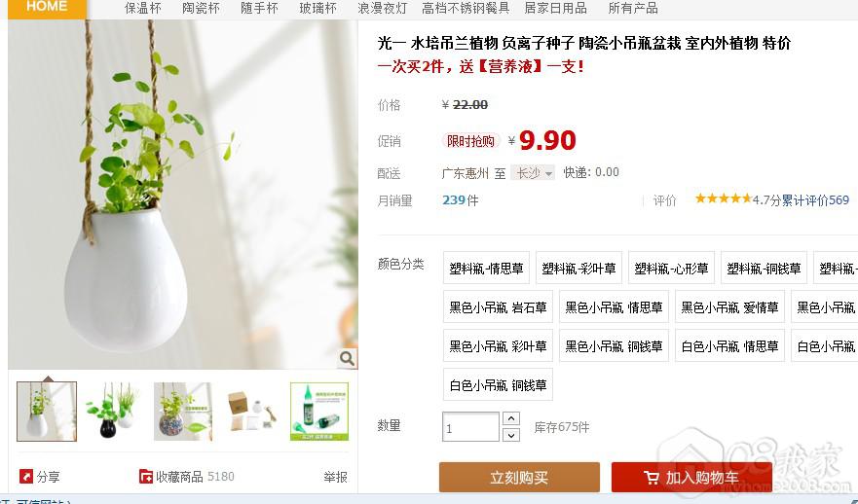Screen dimensions: 858x504
Task: Open the 保温杯 menu item
Action: (143, 8)
